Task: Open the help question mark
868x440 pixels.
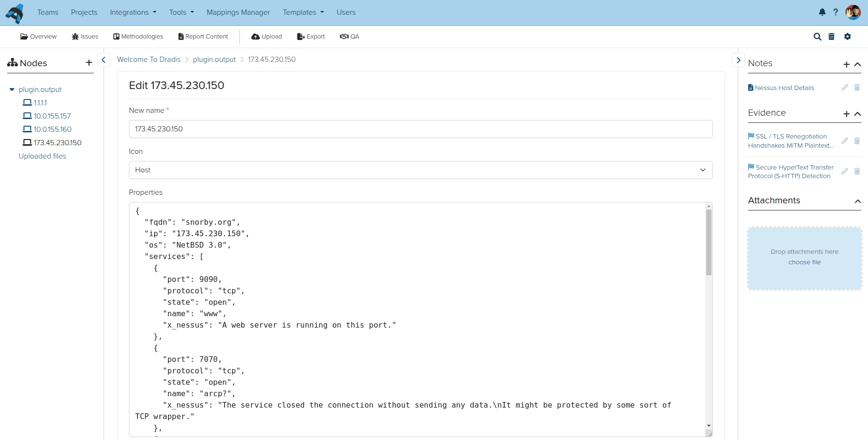Action: (836, 12)
